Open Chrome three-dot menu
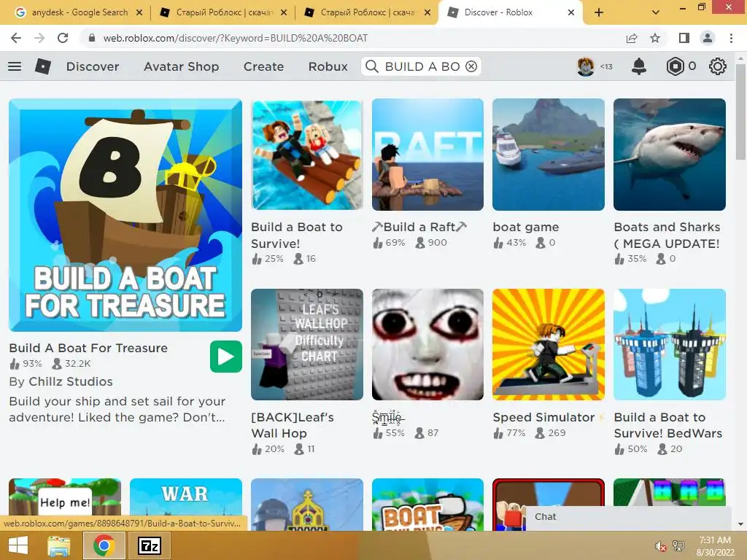This screenshot has height=560, width=747. [x=731, y=38]
